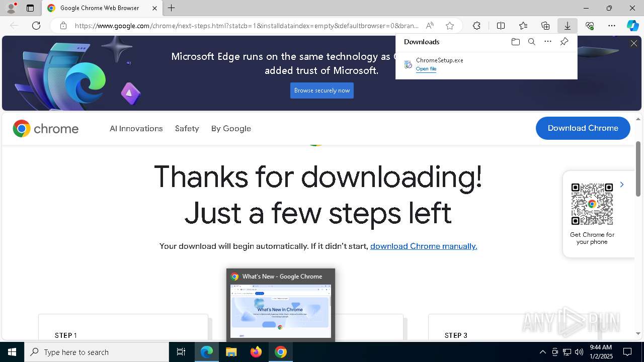
Task: Click What's New Chrome preview thumbnail
Action: coord(280,311)
